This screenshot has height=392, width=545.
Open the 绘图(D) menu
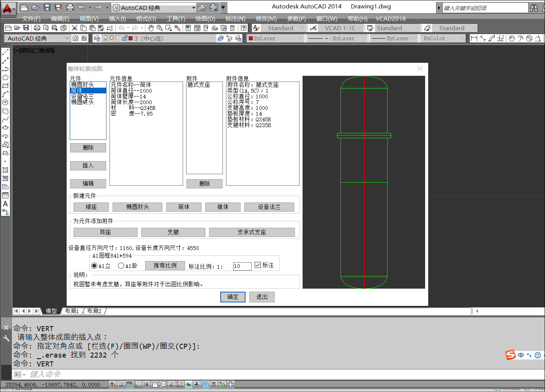point(205,18)
